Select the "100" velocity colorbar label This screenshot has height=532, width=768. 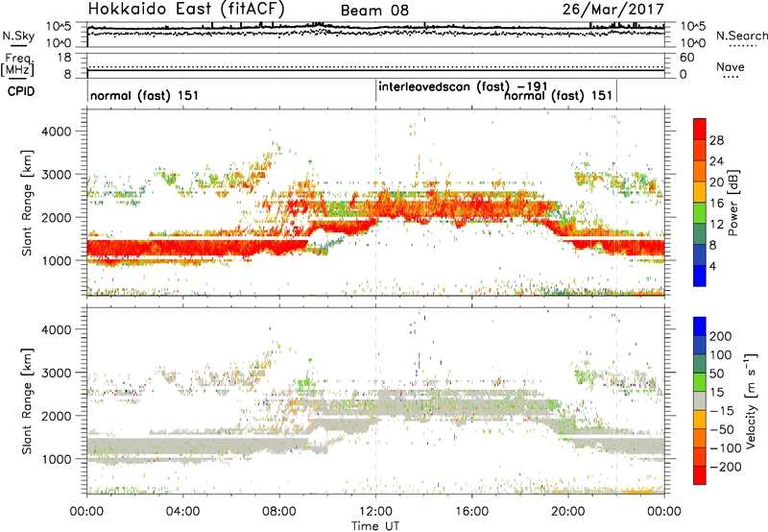point(721,355)
